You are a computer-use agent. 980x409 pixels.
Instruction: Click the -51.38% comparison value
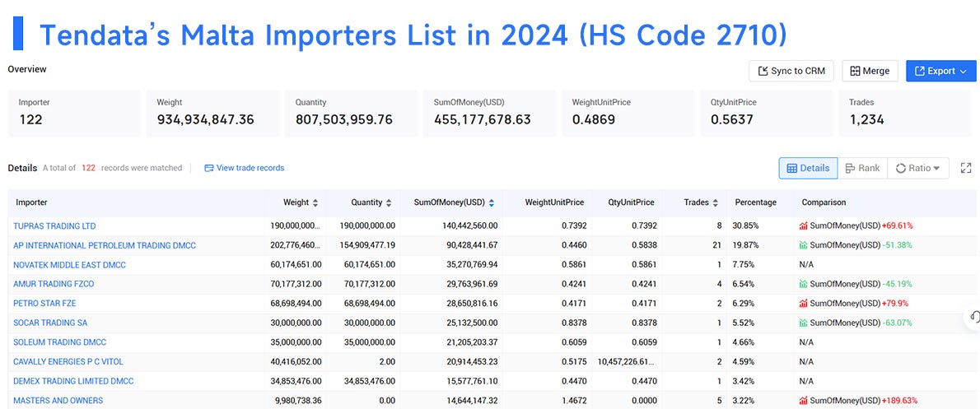point(897,245)
